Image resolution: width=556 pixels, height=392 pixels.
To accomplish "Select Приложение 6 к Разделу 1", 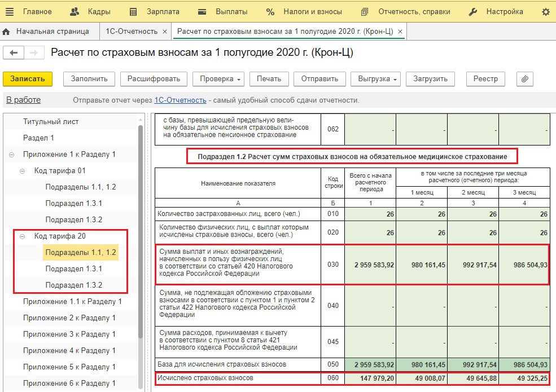I will click(69, 383).
